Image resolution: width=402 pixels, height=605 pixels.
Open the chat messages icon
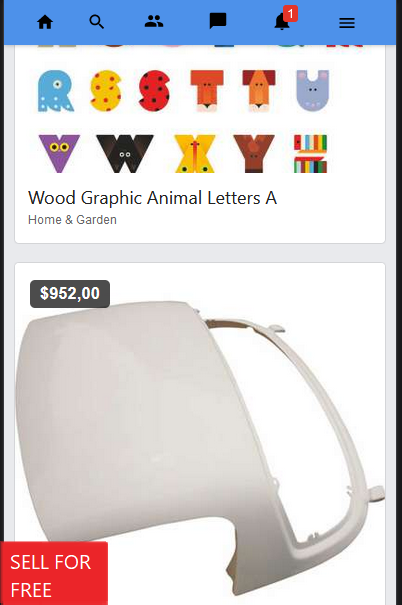click(218, 21)
